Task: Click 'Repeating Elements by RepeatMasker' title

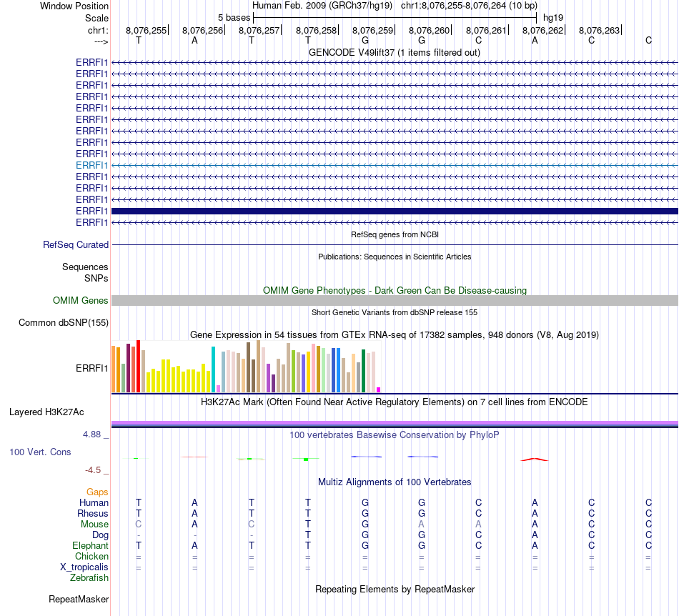Action: (395, 590)
